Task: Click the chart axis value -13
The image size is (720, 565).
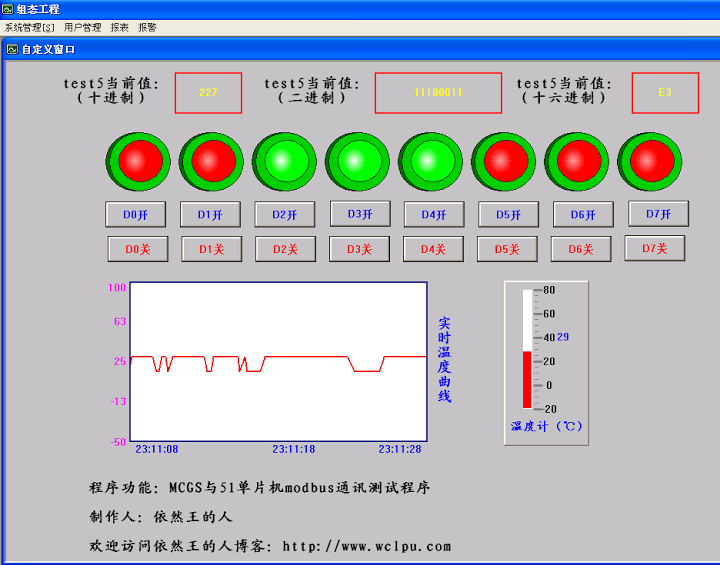Action: pos(118,401)
